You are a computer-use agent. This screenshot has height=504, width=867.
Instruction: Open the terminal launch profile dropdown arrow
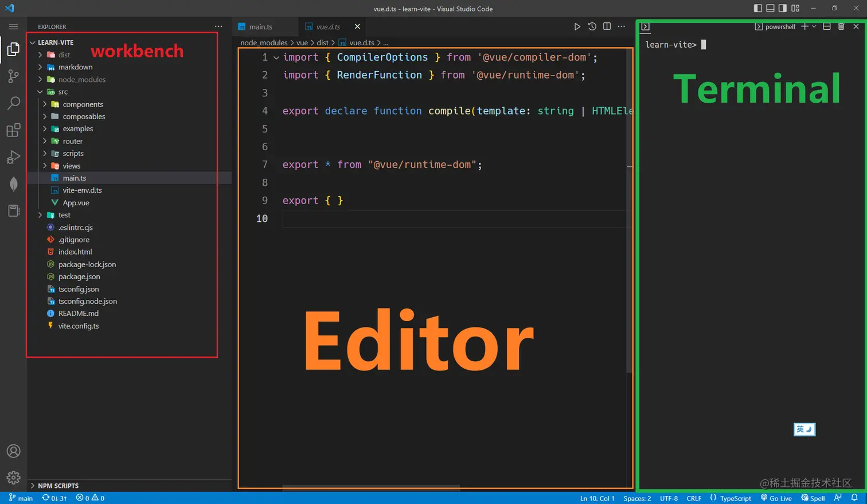pos(814,26)
